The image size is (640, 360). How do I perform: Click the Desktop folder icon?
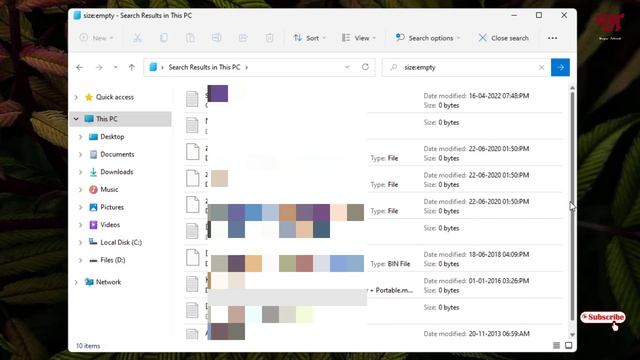click(93, 137)
